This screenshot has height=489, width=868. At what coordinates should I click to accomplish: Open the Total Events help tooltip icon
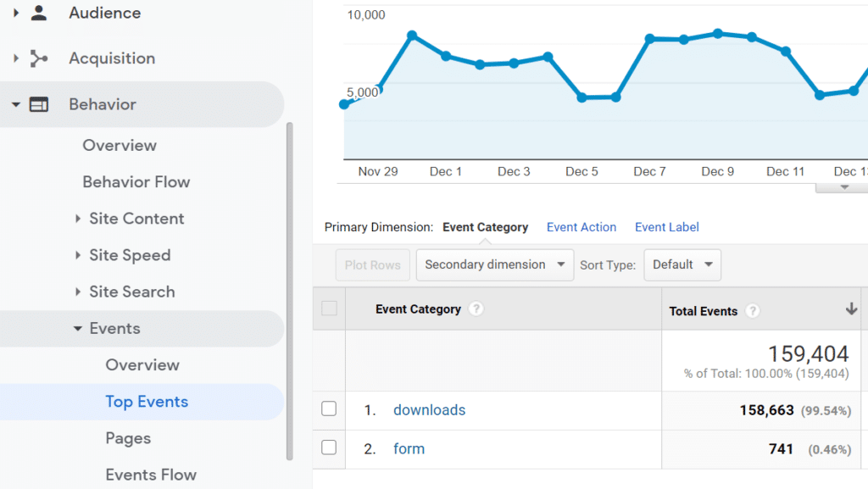(x=754, y=311)
